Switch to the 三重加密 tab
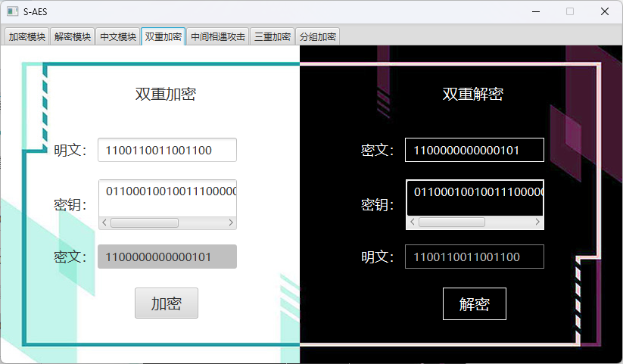Image resolution: width=623 pixels, height=364 pixels. click(x=272, y=36)
